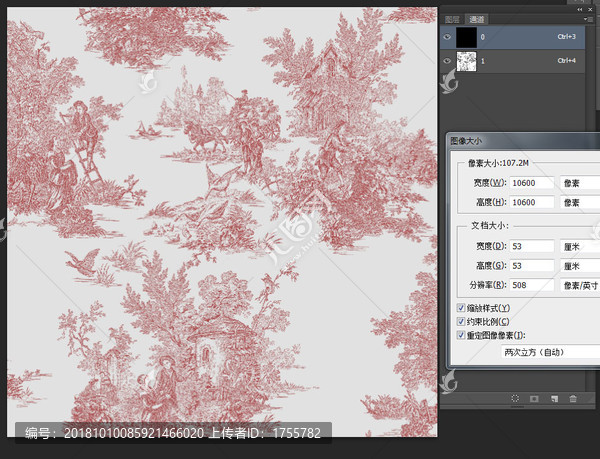600x459 pixels.
Task: Switch to the 图层 layers tab
Action: 452,19
